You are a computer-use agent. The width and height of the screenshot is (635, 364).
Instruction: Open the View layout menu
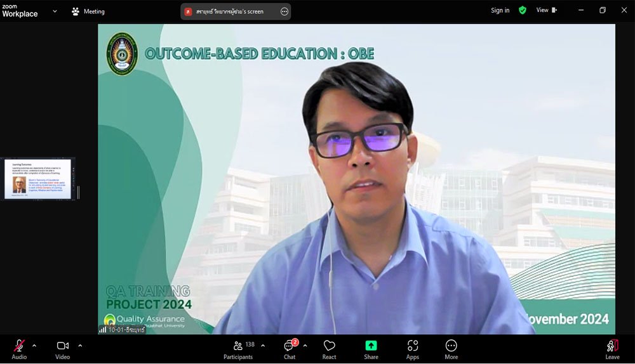(546, 10)
